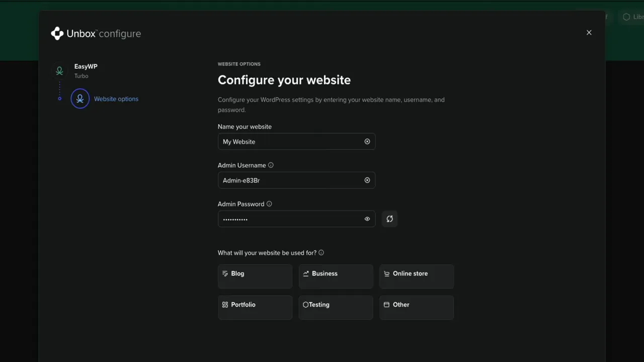This screenshot has height=362, width=644.
Task: Click the Unbox configure logo
Action: click(x=96, y=34)
